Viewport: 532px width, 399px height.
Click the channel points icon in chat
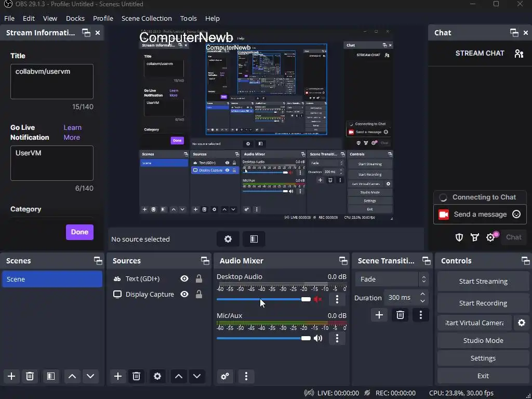(475, 237)
